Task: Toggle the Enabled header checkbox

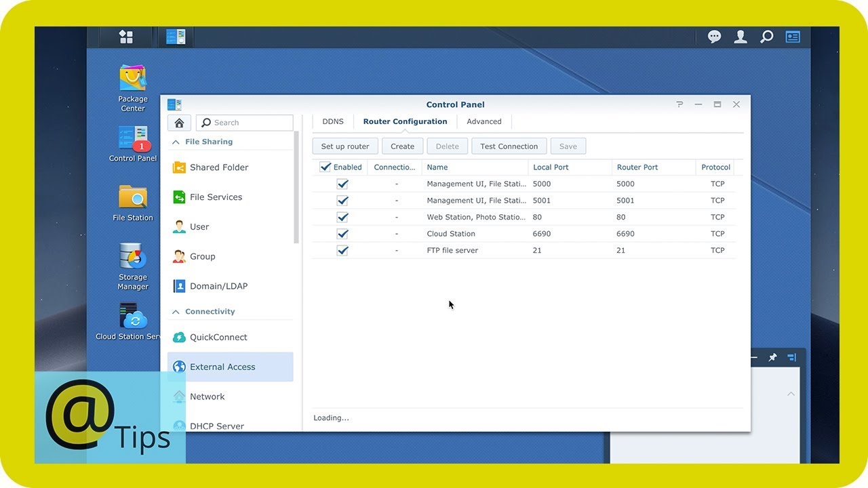Action: 325,167
